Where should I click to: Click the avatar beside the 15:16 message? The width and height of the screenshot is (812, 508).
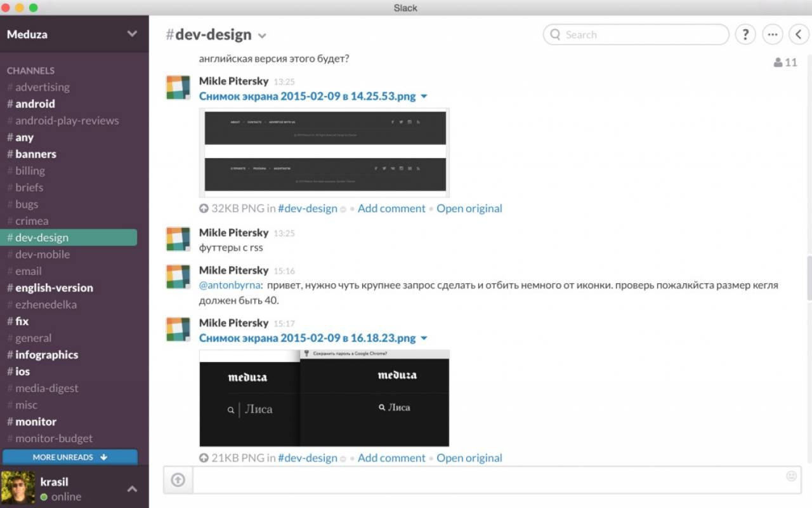coord(178,277)
